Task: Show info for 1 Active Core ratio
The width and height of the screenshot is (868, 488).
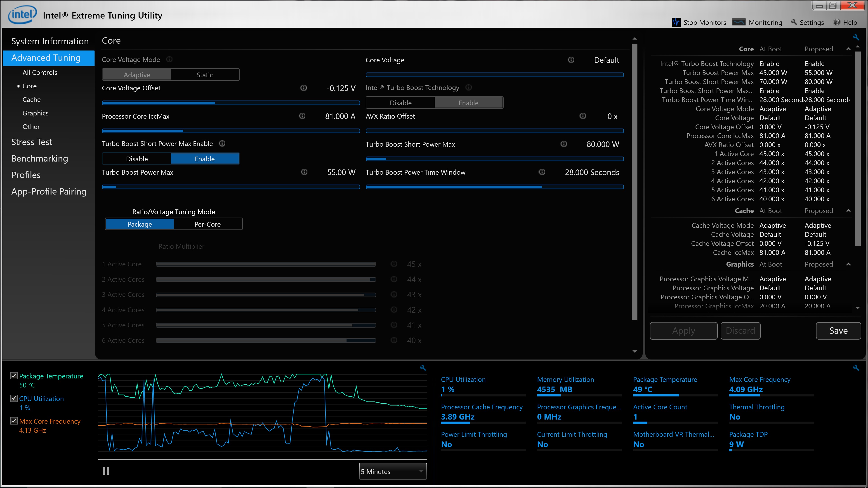Action: (394, 264)
